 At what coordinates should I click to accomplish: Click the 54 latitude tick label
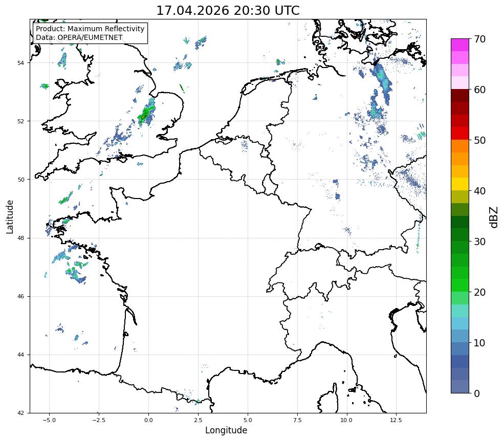[20, 63]
